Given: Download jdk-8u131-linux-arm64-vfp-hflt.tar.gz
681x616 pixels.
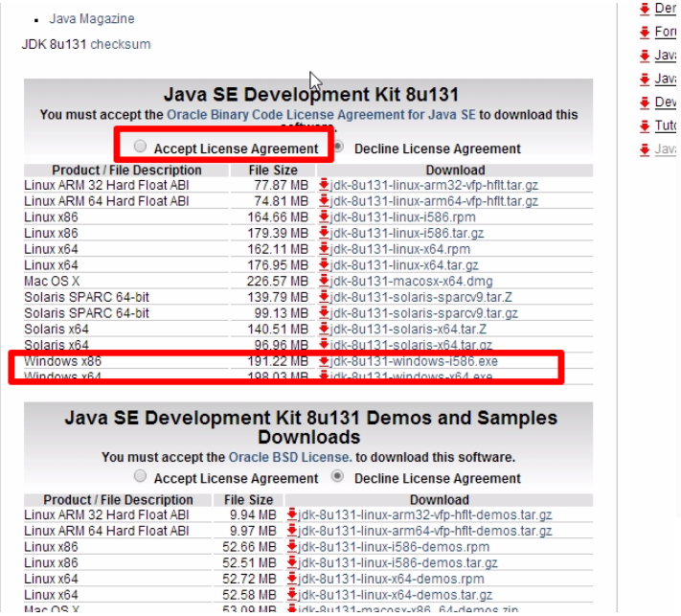Looking at the screenshot, I should click(434, 201).
